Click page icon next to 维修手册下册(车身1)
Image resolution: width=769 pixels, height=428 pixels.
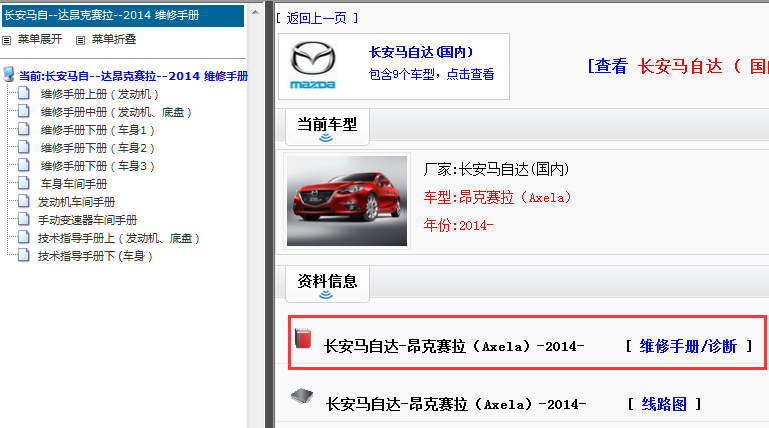24,129
